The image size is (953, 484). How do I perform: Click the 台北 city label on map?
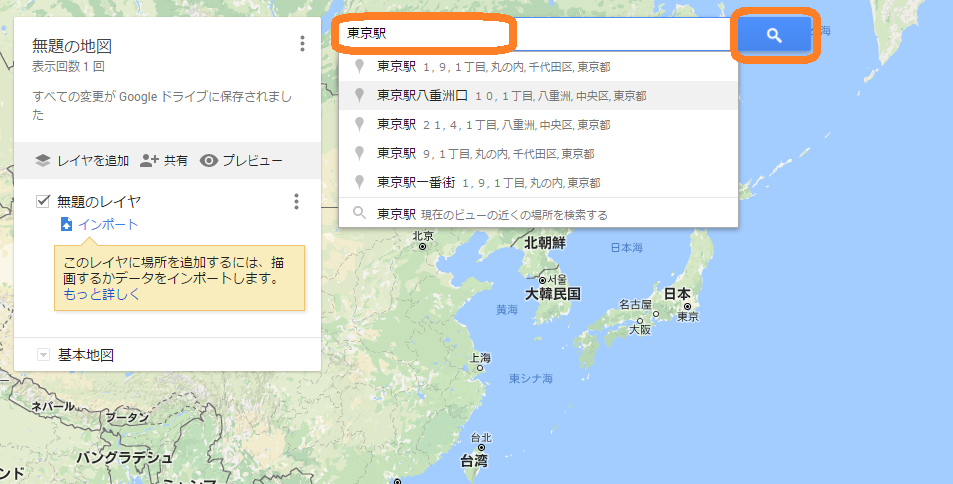pyautogui.click(x=481, y=438)
